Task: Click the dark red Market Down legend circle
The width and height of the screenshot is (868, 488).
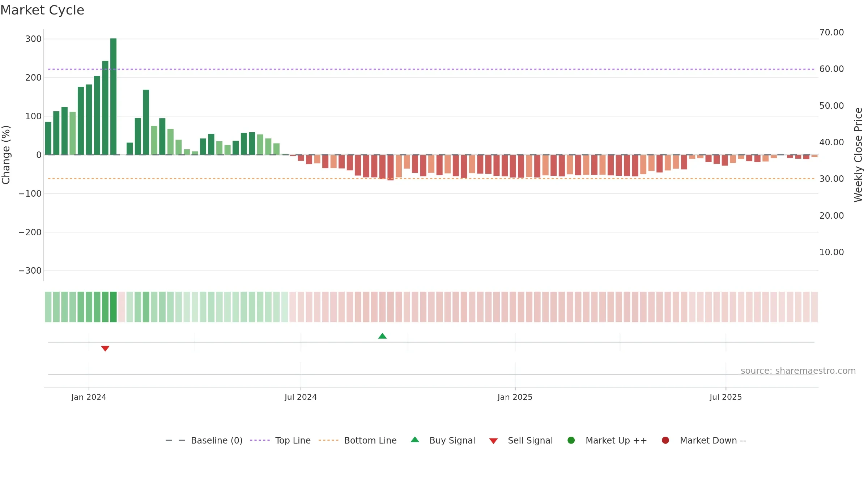Action: click(665, 440)
